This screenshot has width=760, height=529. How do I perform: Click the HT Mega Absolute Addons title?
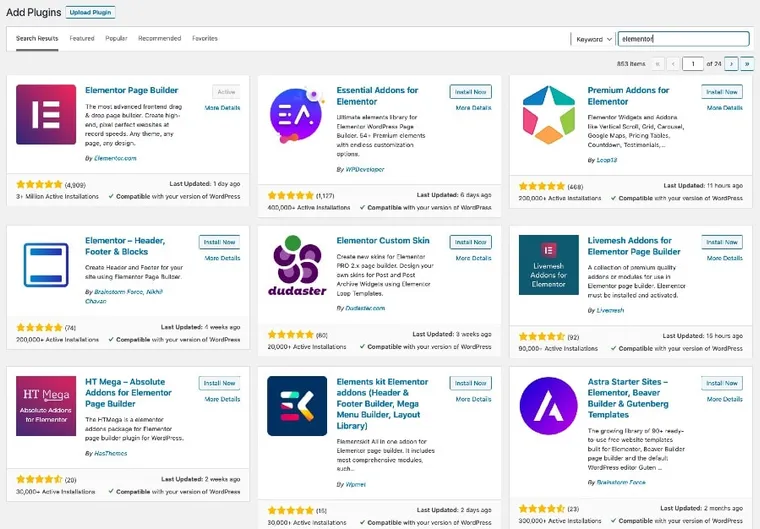pyautogui.click(x=128, y=393)
